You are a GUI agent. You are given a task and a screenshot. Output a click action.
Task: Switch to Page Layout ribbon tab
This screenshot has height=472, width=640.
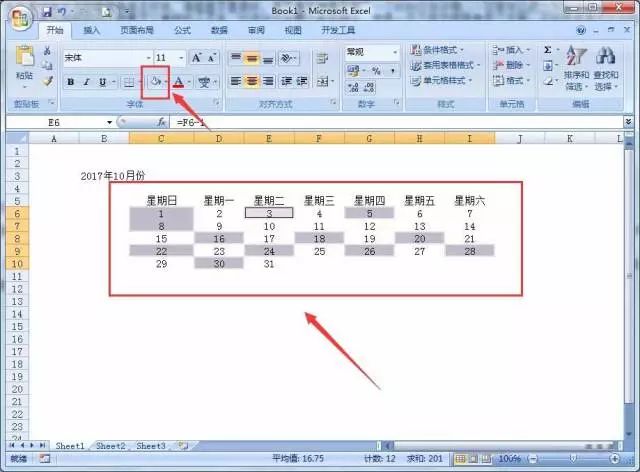click(x=137, y=30)
